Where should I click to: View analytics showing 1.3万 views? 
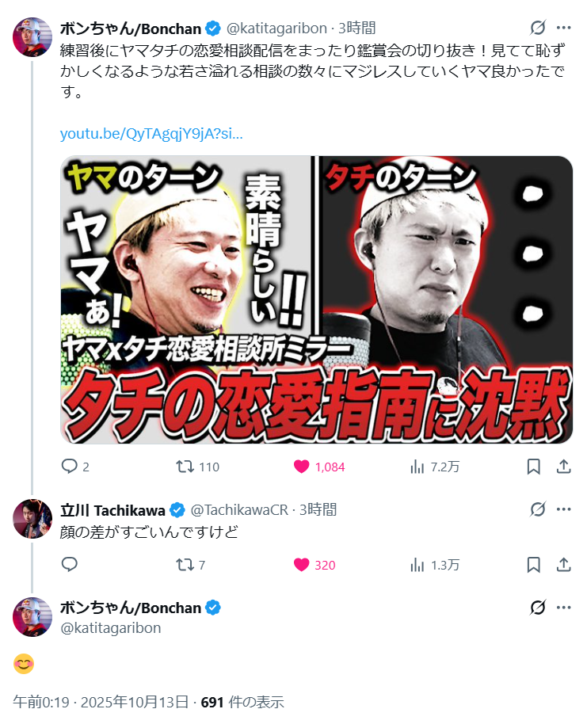417,565
